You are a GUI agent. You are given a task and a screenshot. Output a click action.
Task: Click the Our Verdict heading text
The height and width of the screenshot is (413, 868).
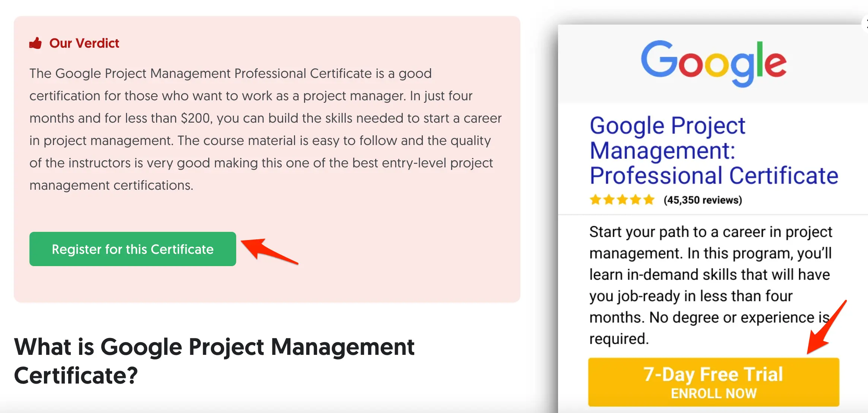pos(84,43)
